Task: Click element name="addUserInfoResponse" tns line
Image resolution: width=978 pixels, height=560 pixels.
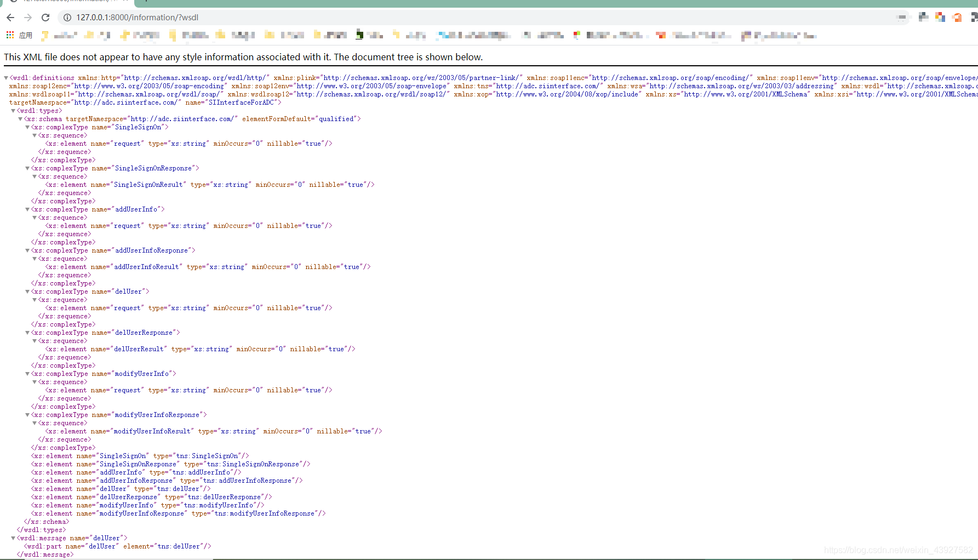Action: (x=167, y=481)
